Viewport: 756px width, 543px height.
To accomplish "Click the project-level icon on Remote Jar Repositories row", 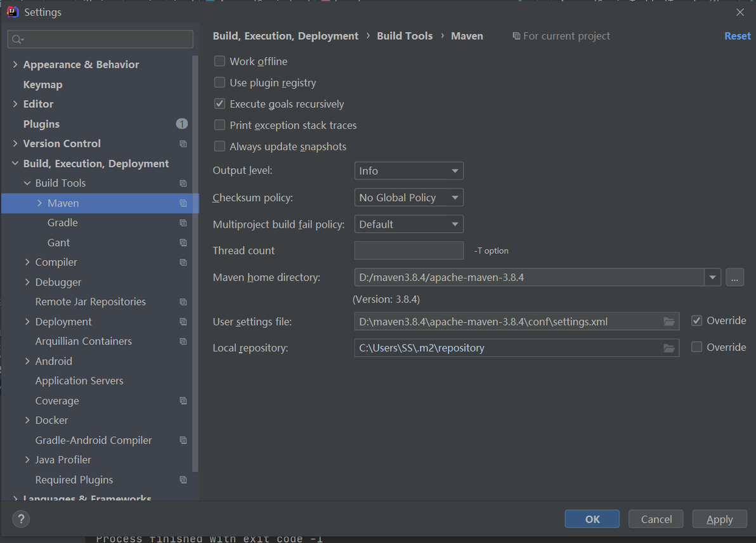I will pyautogui.click(x=183, y=302).
